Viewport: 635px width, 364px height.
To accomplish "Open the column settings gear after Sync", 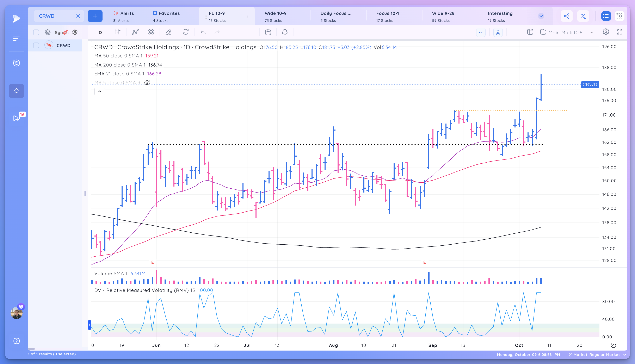I will [75, 32].
